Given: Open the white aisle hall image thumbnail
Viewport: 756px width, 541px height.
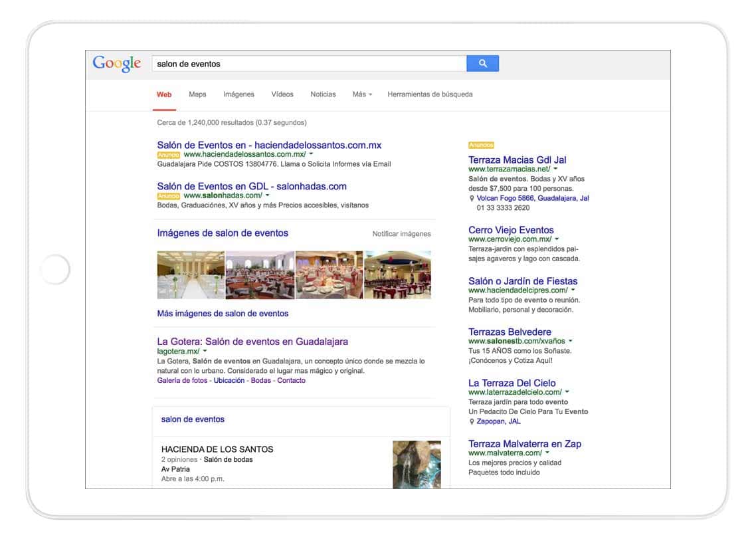Looking at the screenshot, I should pos(191,275).
